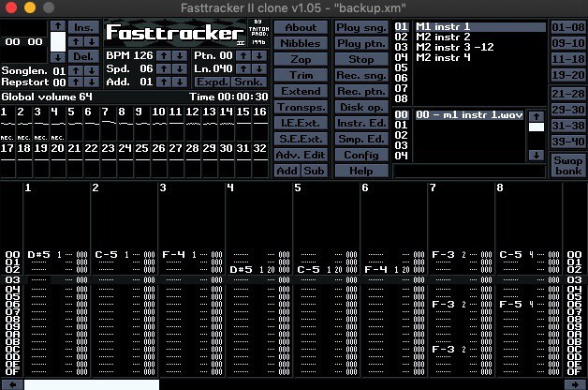Switch to instrument bank 09-10
588x390 pixels.
point(567,43)
